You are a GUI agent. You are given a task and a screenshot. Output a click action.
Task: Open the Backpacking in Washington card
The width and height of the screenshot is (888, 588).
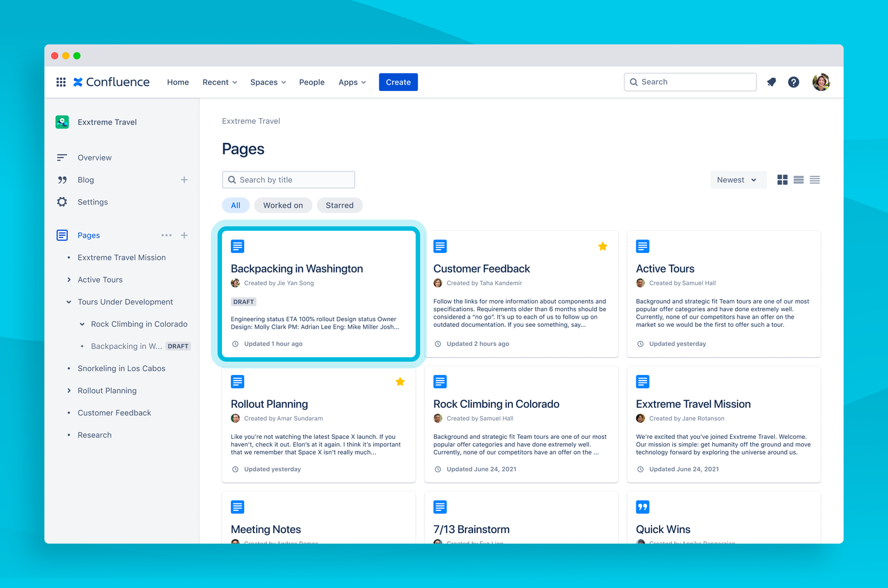(319, 295)
